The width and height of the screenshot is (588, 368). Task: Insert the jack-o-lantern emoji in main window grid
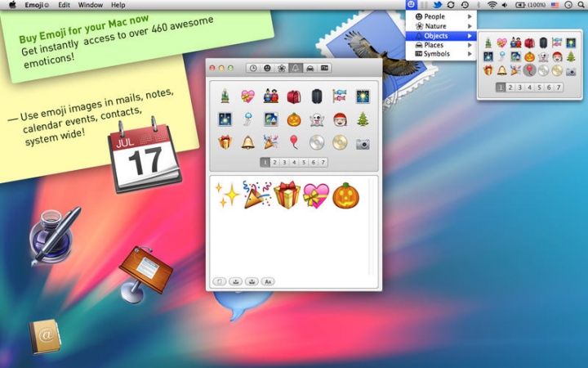[294, 119]
